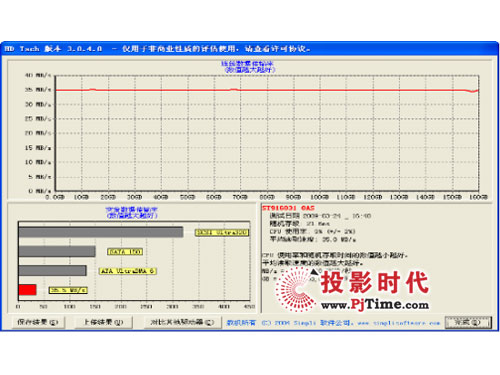The height and width of the screenshot is (375, 500).
Task: Click the HD Tach title bar text
Action: click(157, 49)
